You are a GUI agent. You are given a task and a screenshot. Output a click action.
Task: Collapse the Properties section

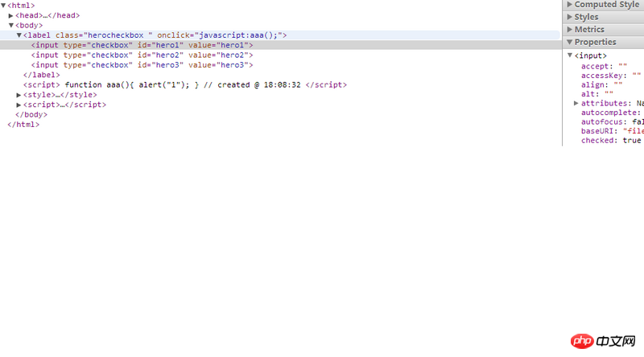click(x=603, y=42)
